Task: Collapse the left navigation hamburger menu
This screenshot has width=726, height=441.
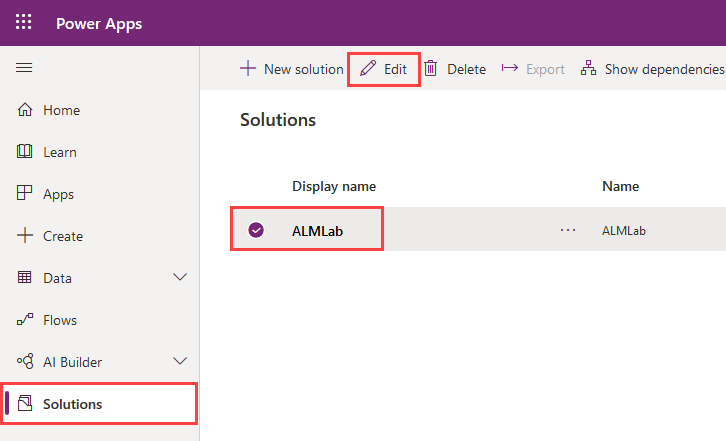Action: point(25,68)
